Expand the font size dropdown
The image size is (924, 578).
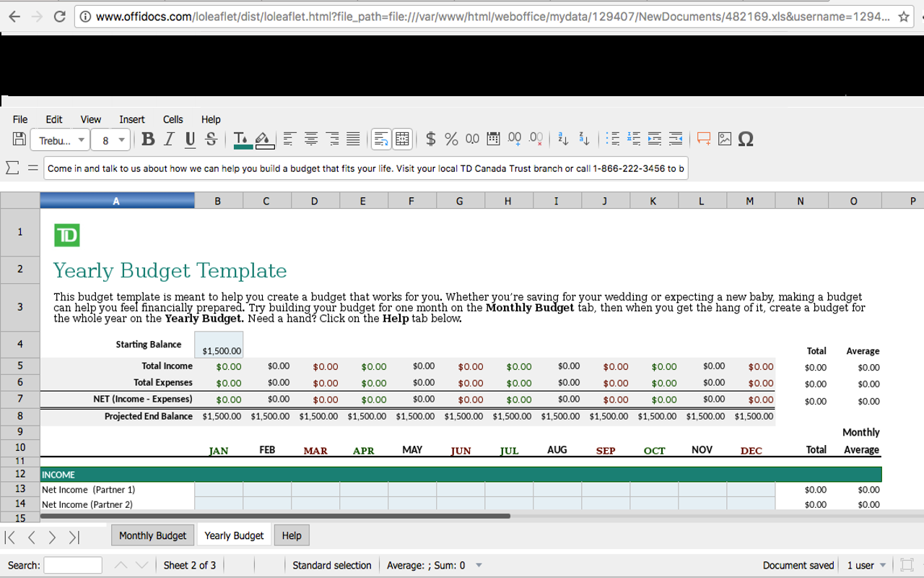[x=121, y=140]
